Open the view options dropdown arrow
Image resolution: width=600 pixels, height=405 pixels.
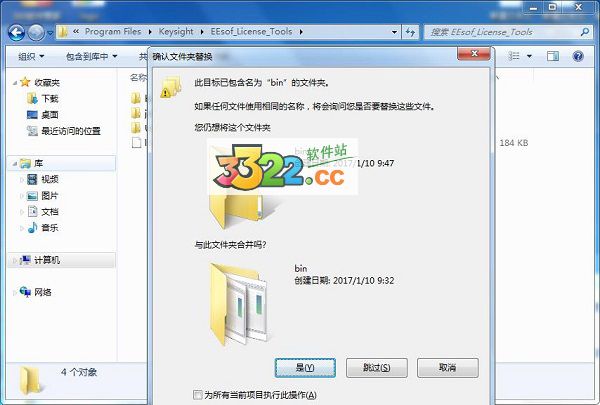coord(530,56)
